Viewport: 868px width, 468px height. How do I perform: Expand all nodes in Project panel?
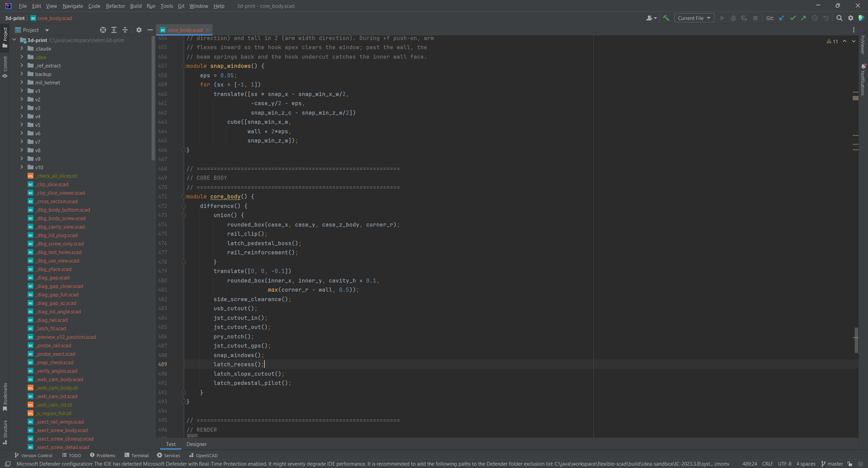coord(114,30)
